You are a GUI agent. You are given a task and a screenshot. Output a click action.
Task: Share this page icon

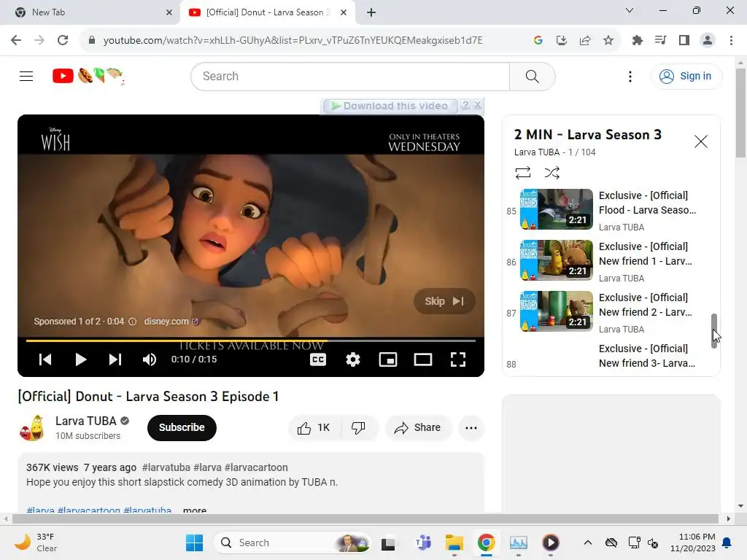pyautogui.click(x=584, y=41)
